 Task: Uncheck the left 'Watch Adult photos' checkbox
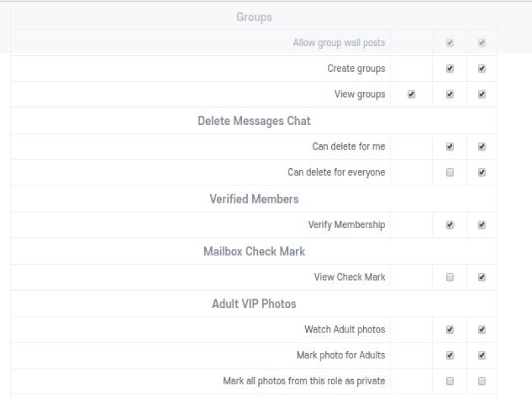tap(450, 329)
